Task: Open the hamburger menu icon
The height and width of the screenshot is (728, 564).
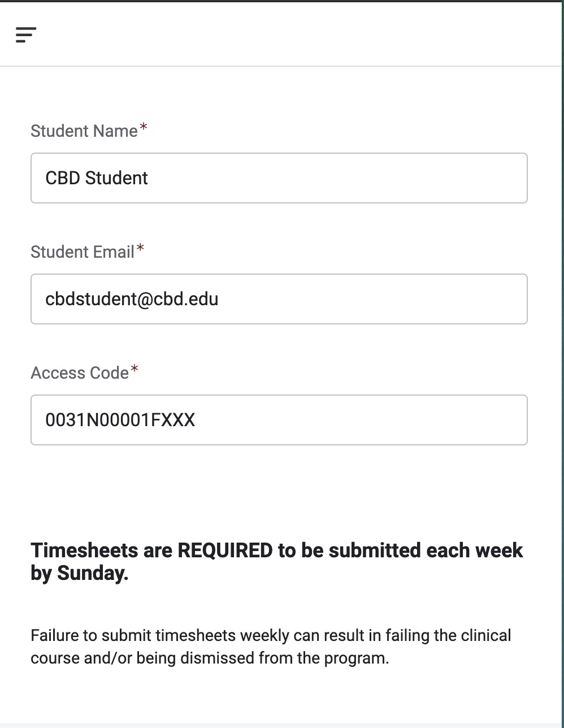Action: click(x=26, y=34)
